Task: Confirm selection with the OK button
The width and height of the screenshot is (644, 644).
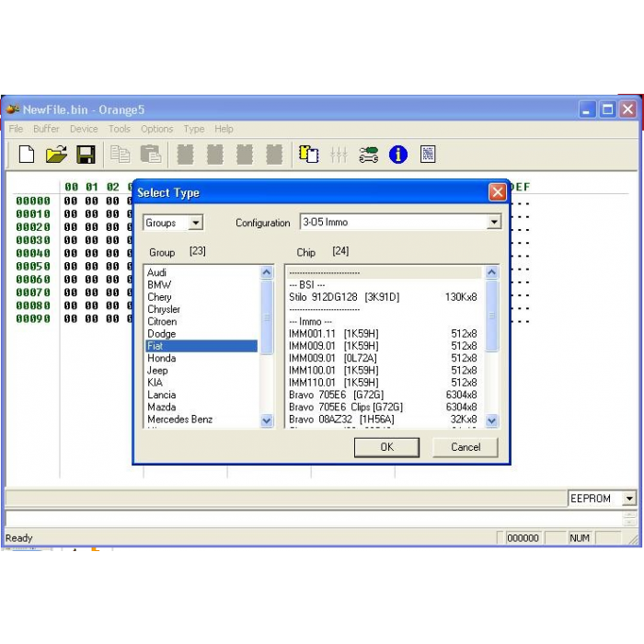Action: pos(387,447)
